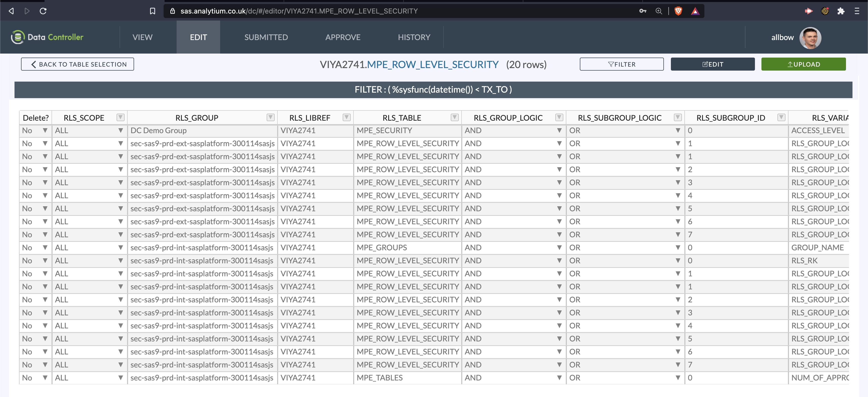Click RLS_TABLE column header sort icon
This screenshot has width=868, height=397.
tap(455, 117)
